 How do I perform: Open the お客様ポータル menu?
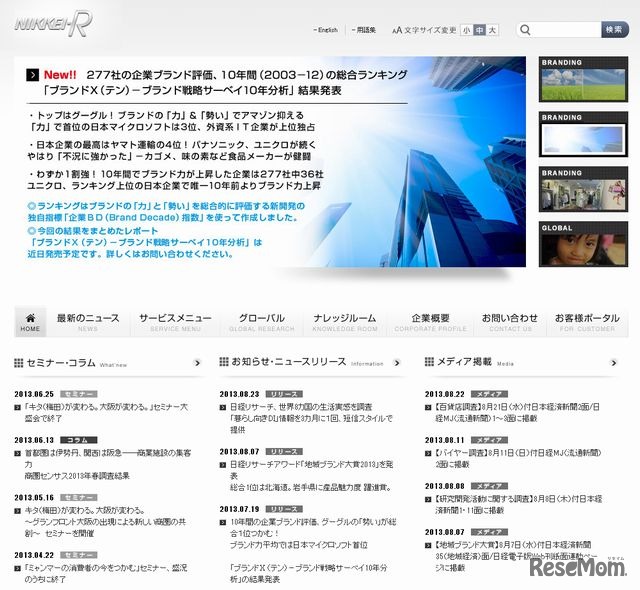pyautogui.click(x=587, y=322)
